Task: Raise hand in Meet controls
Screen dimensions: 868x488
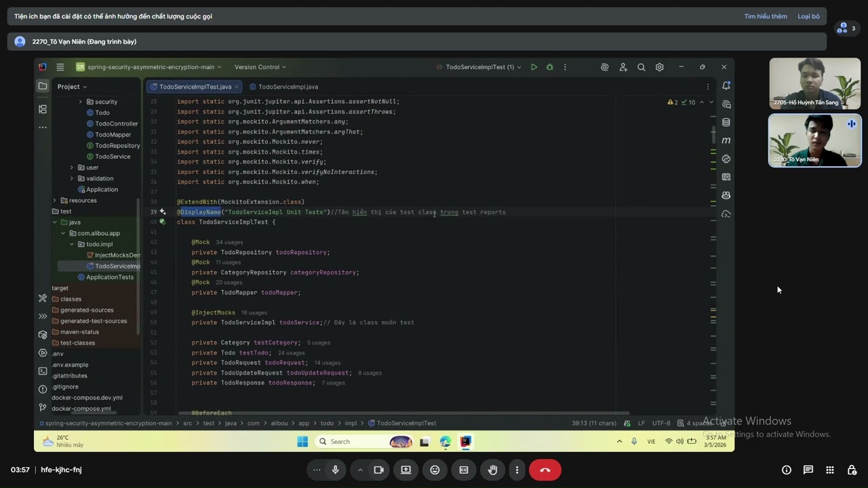Action: tap(493, 470)
